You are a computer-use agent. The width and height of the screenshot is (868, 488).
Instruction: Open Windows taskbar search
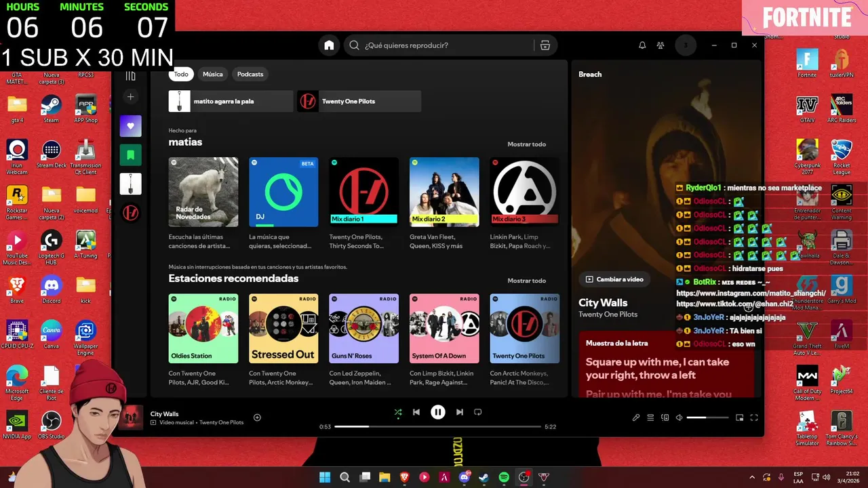pyautogui.click(x=344, y=477)
